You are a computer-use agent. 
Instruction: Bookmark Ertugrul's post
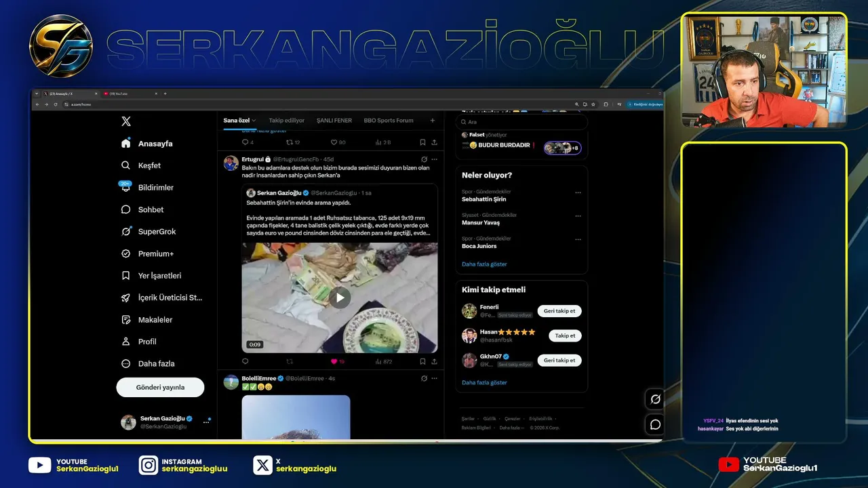pos(422,362)
